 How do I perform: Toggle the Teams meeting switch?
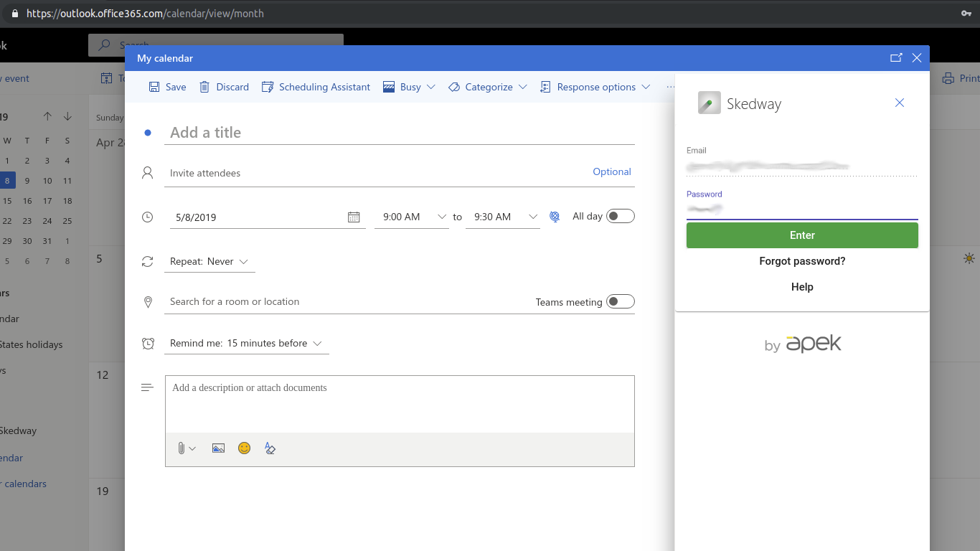point(621,301)
